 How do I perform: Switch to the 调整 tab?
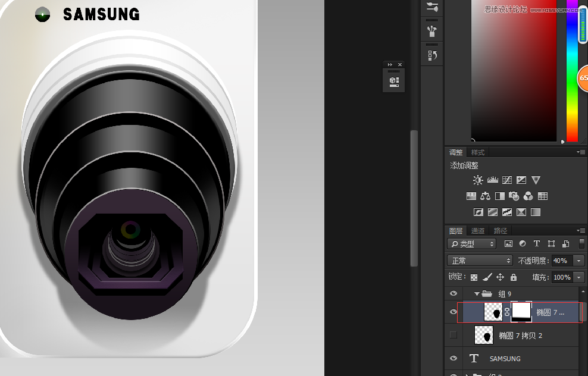pyautogui.click(x=456, y=152)
